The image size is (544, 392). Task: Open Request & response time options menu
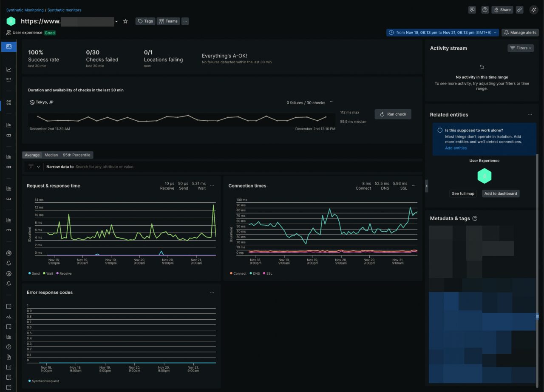[212, 186]
